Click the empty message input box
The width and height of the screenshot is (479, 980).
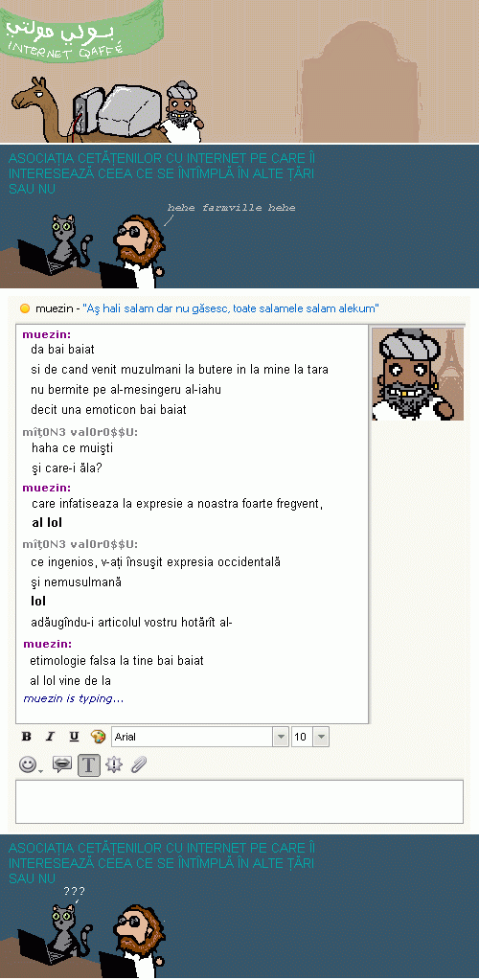239,801
